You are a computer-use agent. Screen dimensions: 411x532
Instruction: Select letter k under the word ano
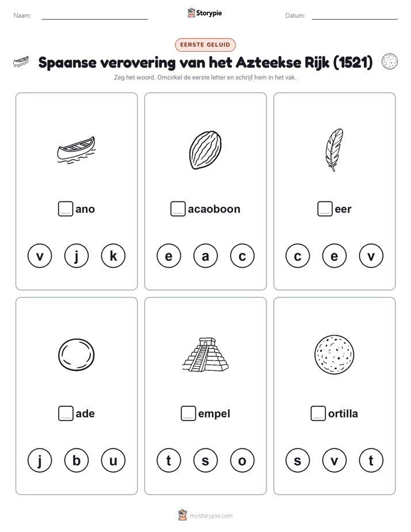point(113,256)
